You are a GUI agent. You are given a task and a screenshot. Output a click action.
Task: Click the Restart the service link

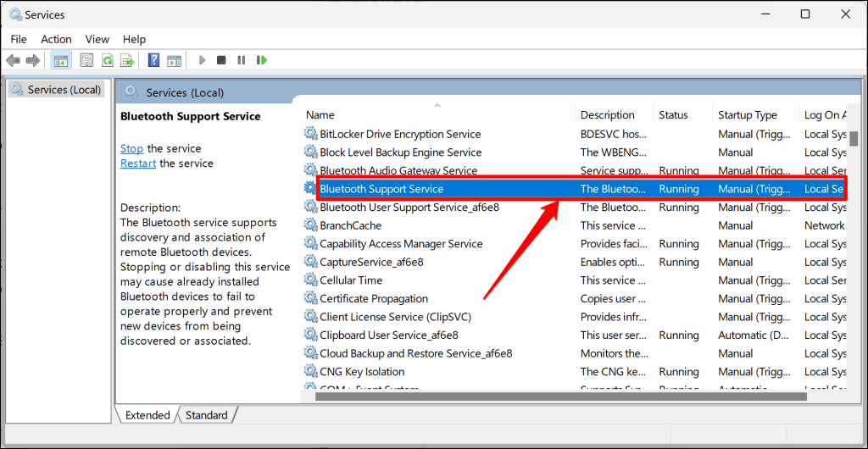point(138,164)
